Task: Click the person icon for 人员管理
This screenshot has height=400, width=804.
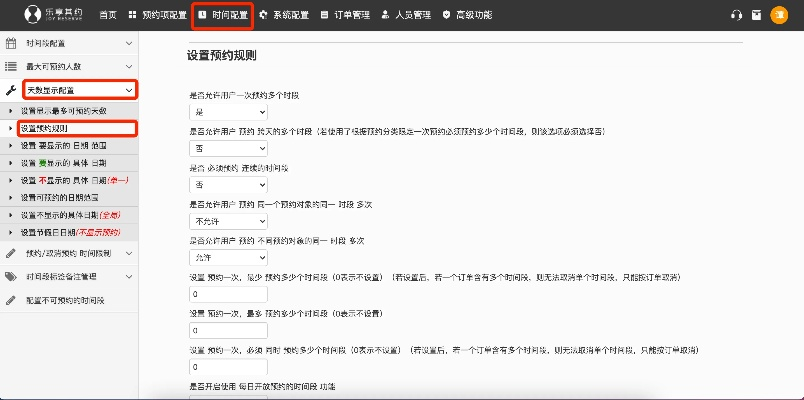Action: coord(386,15)
